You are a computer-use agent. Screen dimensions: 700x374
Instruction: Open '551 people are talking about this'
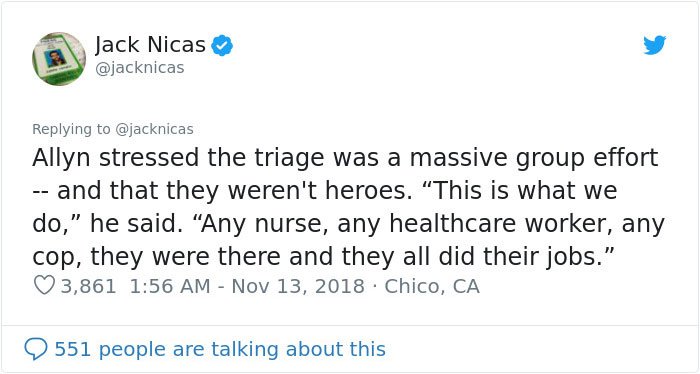pos(220,349)
